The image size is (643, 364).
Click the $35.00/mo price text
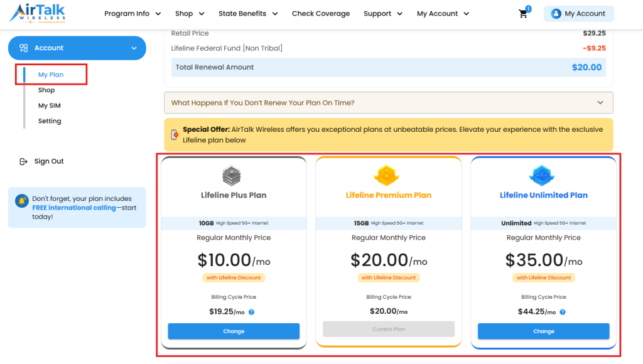[543, 260]
